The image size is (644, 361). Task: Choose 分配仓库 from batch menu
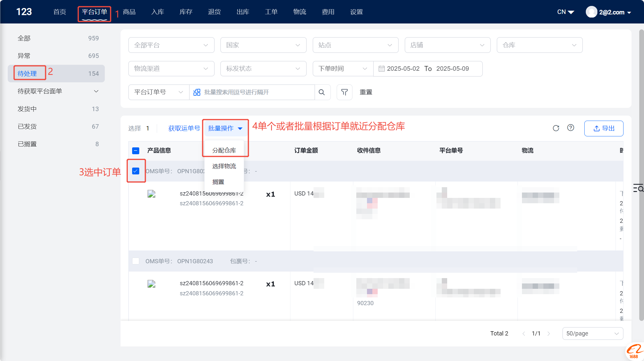tap(224, 150)
